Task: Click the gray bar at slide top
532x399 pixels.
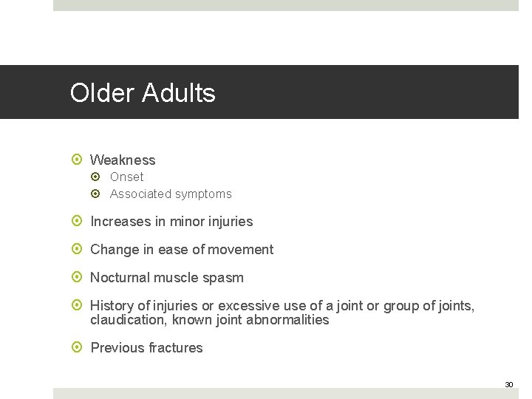Action: point(285,4)
